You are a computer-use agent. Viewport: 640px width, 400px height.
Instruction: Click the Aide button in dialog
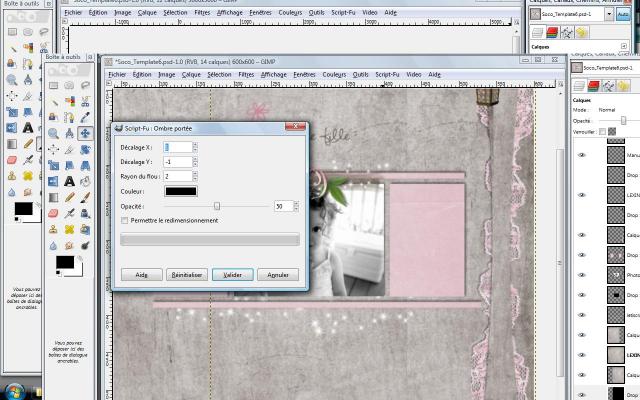(141, 275)
